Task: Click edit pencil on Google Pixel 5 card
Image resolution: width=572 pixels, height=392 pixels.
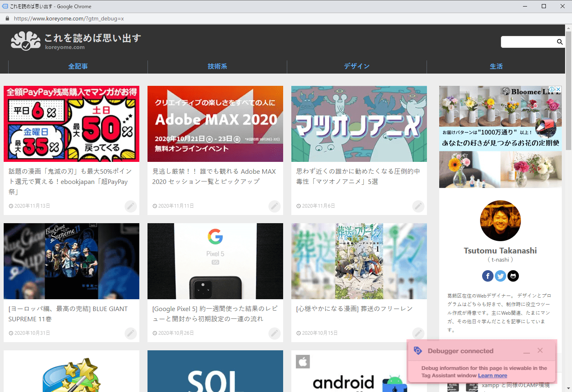Action: pos(275,334)
